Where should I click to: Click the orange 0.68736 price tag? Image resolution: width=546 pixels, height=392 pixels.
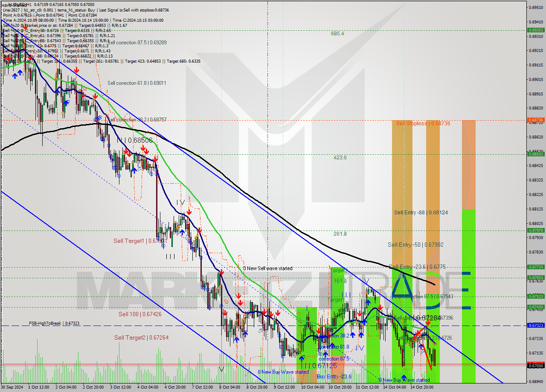[536, 120]
